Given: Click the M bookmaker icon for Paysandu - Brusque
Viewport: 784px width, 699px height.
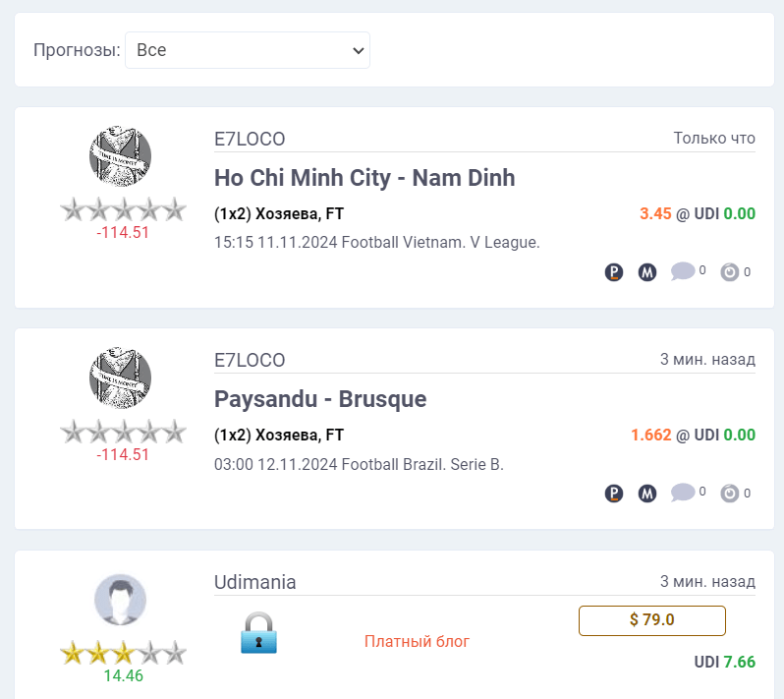Looking at the screenshot, I should 647,494.
